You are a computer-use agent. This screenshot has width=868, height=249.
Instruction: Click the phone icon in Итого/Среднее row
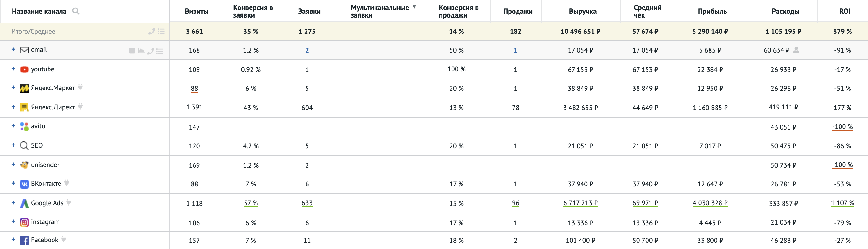[x=152, y=31]
